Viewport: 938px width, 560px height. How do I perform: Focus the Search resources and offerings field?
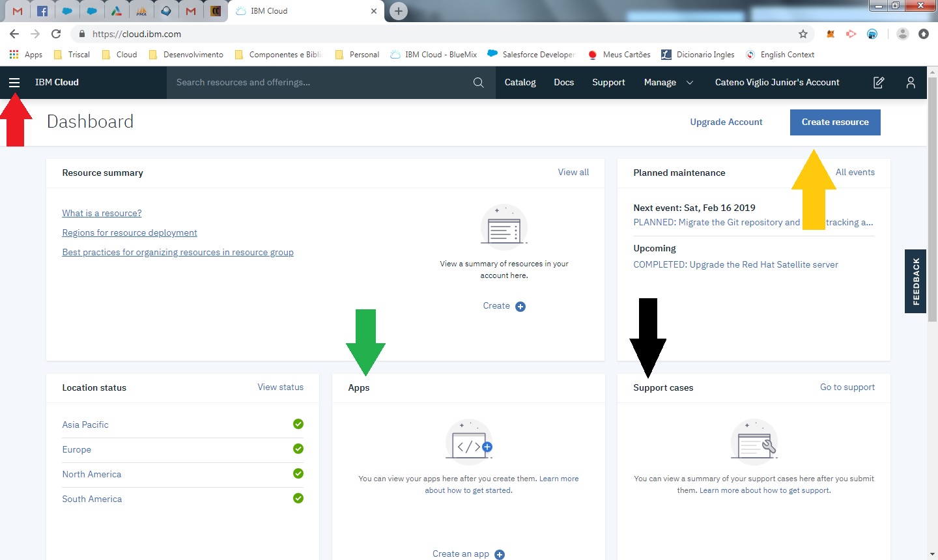pyautogui.click(x=331, y=83)
